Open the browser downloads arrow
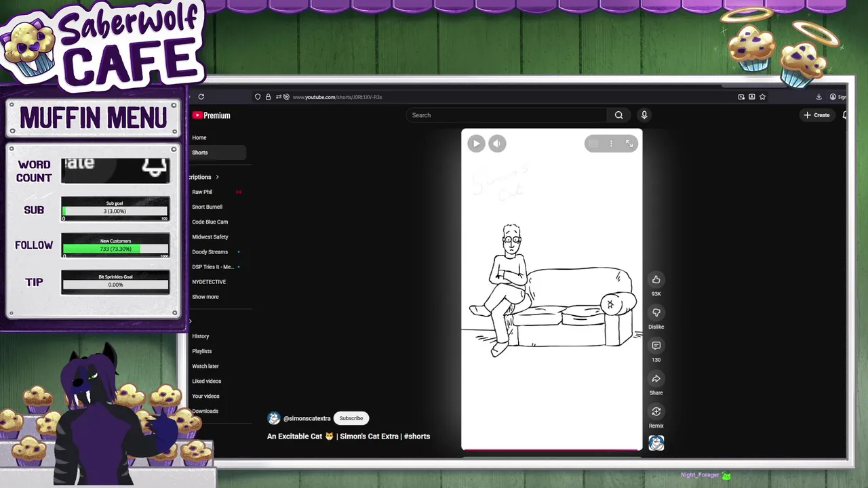 click(818, 97)
